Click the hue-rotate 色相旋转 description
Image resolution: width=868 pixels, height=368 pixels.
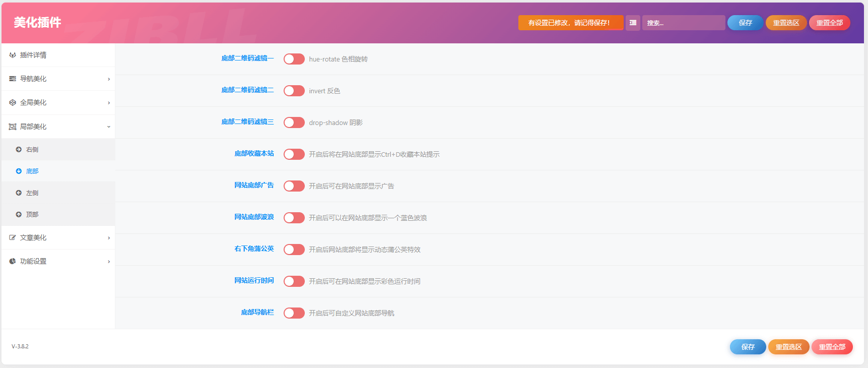tap(339, 59)
